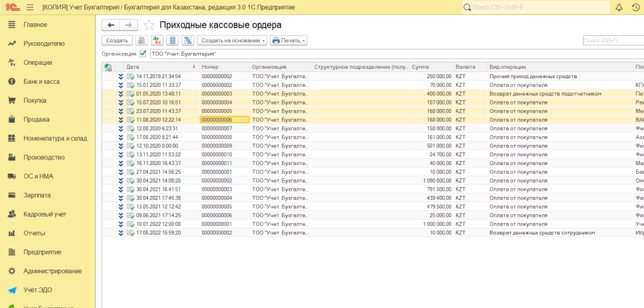The height and width of the screenshot is (308, 644).
Task: Select the order row numbered 00000000007
Action: (x=224, y=128)
